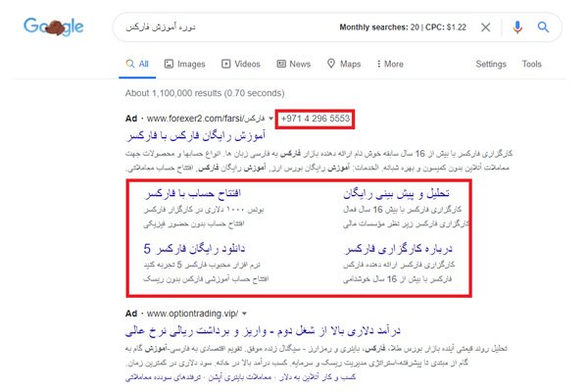Screen dimensions: 588x392
Task: Open the افتتاح حساب با فارکس sitelink
Action: click(x=192, y=194)
